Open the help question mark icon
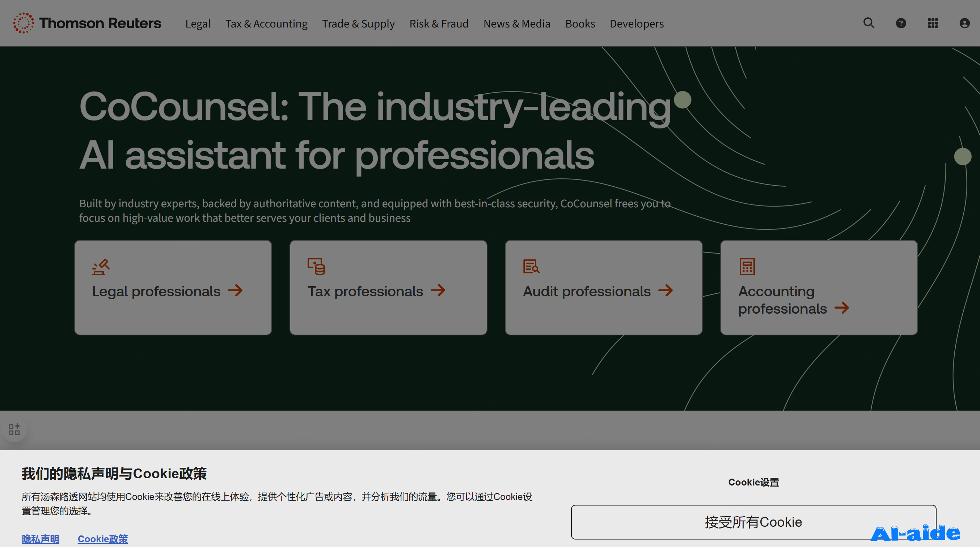The image size is (980, 547). coord(900,23)
